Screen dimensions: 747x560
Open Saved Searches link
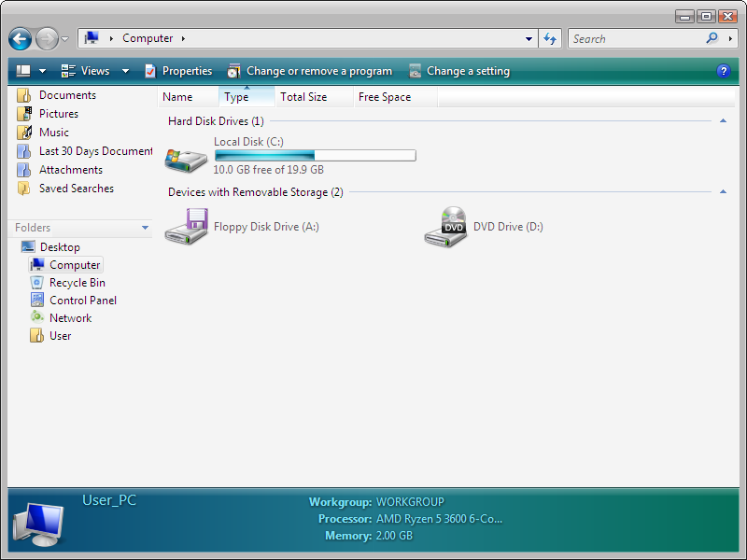pyautogui.click(x=77, y=189)
